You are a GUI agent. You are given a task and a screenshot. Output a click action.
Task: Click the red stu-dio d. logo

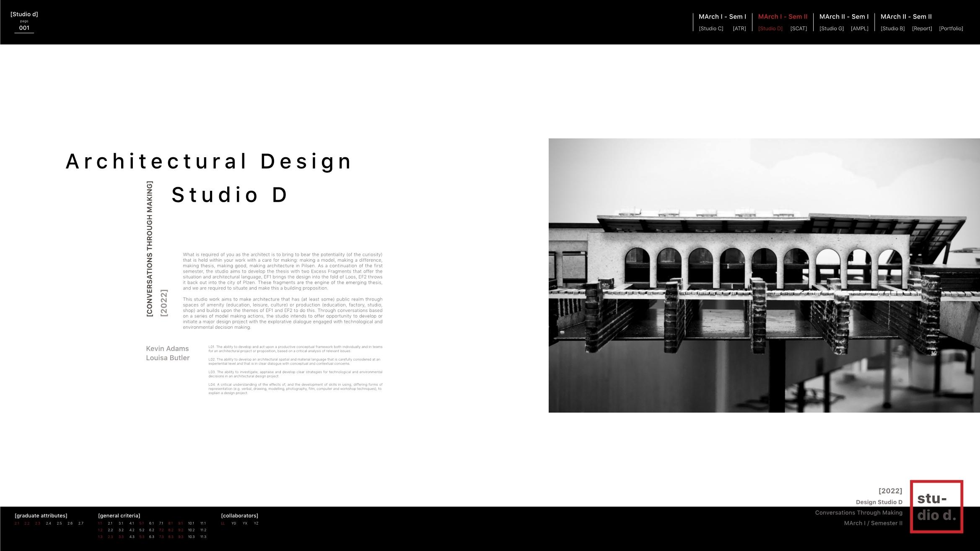tap(936, 507)
